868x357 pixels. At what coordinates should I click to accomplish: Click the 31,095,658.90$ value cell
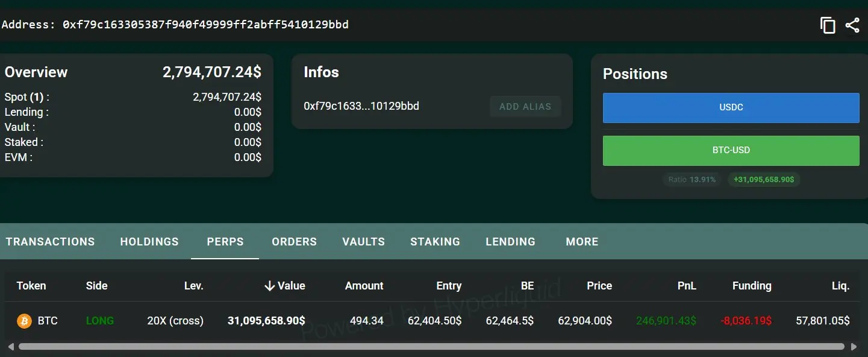pos(266,321)
